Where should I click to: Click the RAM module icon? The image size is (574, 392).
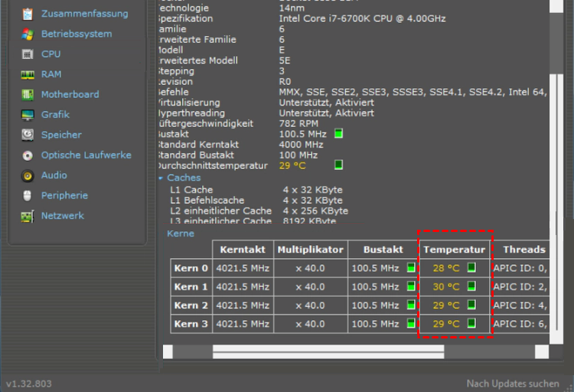(28, 75)
